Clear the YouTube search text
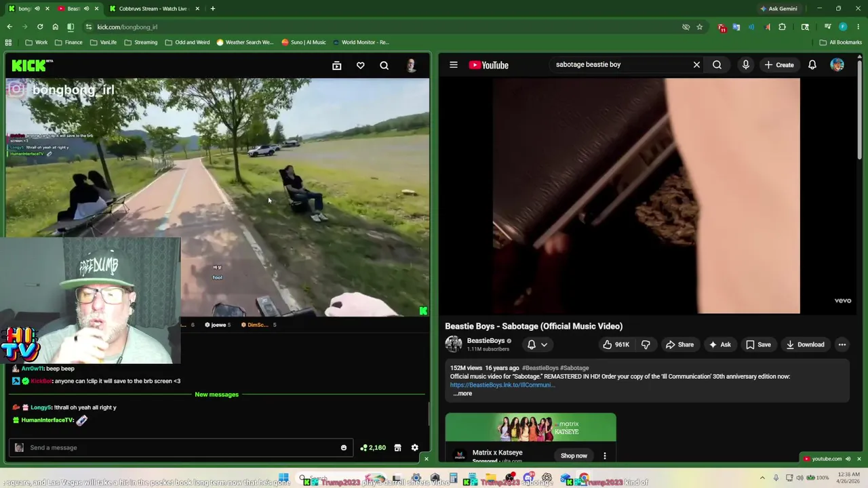Image resolution: width=868 pixels, height=488 pixels. point(696,65)
